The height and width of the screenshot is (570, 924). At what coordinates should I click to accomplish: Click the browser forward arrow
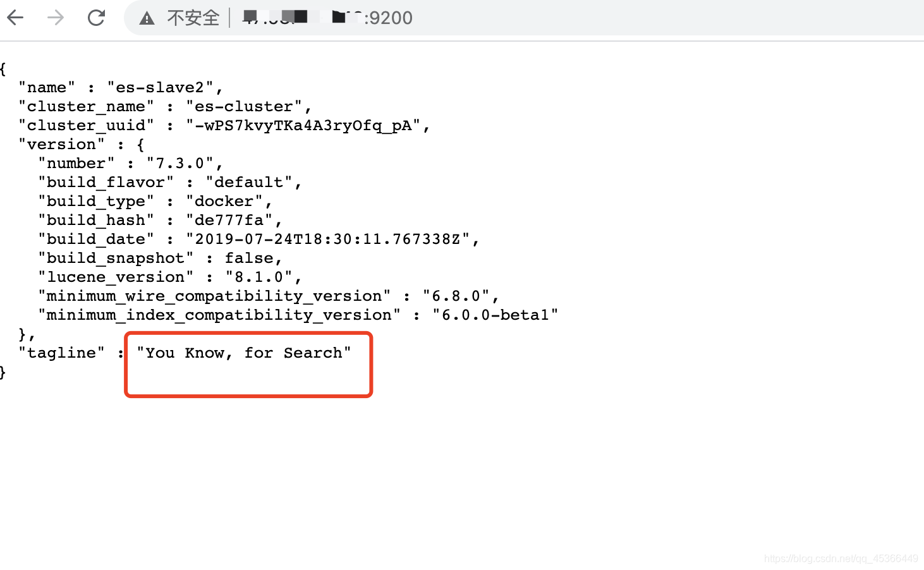56,18
